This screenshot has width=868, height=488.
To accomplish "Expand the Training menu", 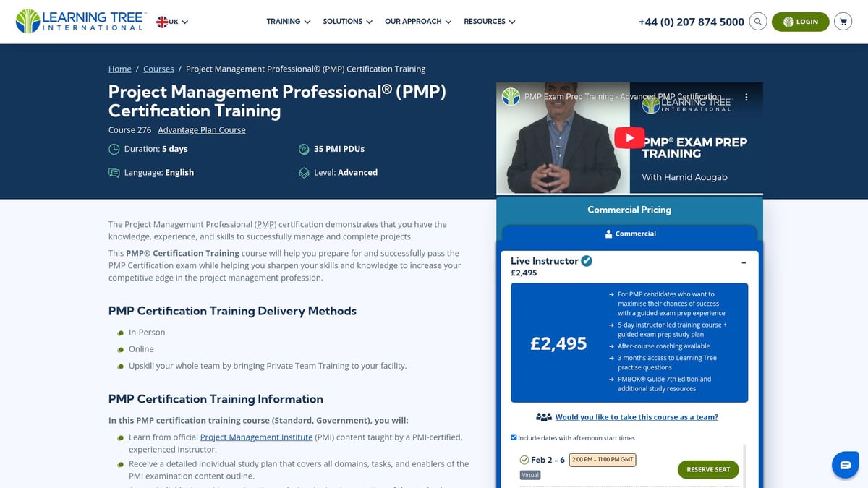I will coord(288,22).
